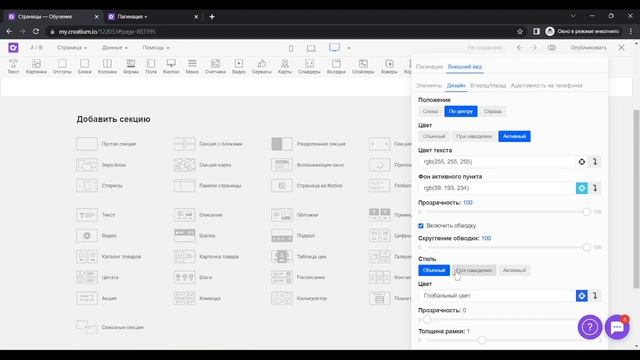Select При наведении under Стиль
Viewport: 640px width, 360px height.
[x=474, y=270]
